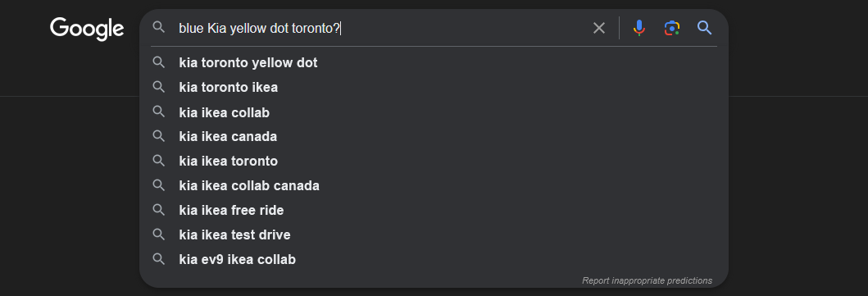Click the blue search magnifier button
The height and width of the screenshot is (296, 868).
click(704, 28)
